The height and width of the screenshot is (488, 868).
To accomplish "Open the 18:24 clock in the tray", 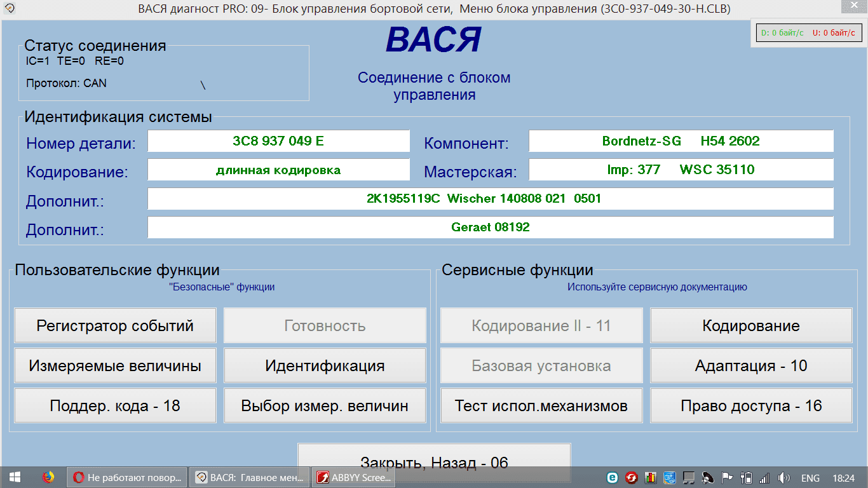I will pyautogui.click(x=843, y=478).
